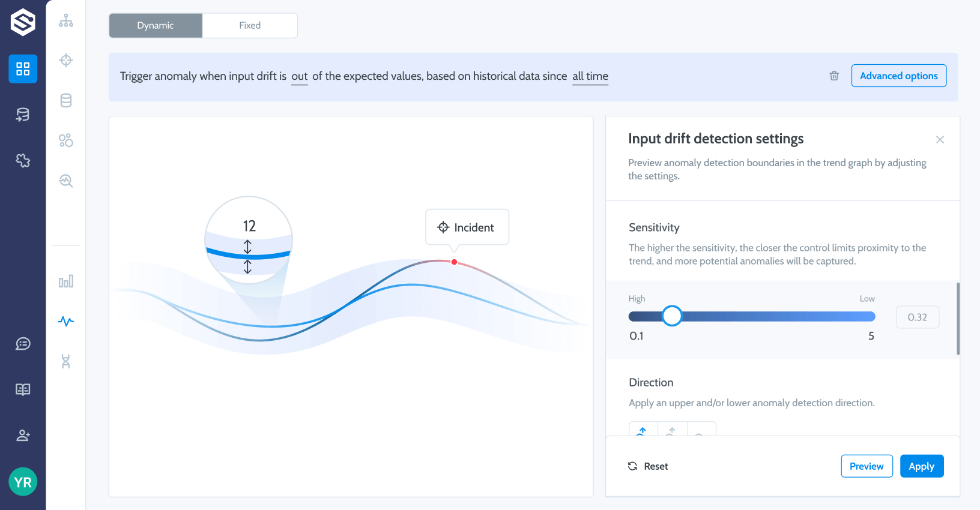Click the crosshair incidents icon in secondary sidebar
The height and width of the screenshot is (510, 980).
pyautogui.click(x=66, y=60)
